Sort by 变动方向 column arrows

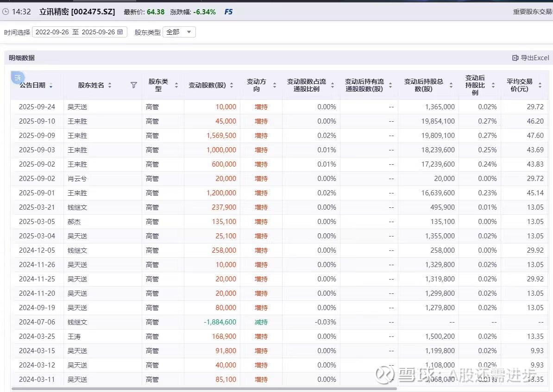pyautogui.click(x=275, y=86)
